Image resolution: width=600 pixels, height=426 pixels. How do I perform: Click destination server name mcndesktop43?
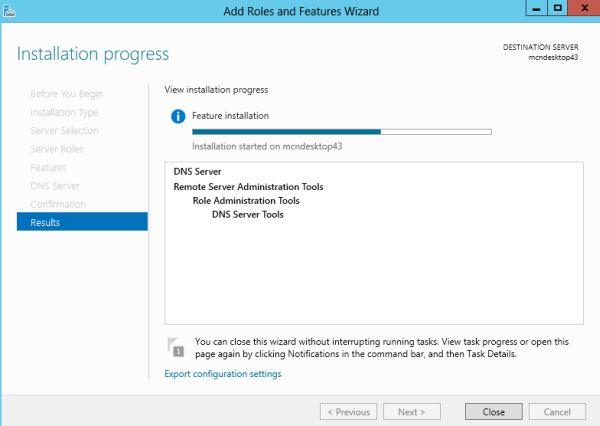point(553,57)
